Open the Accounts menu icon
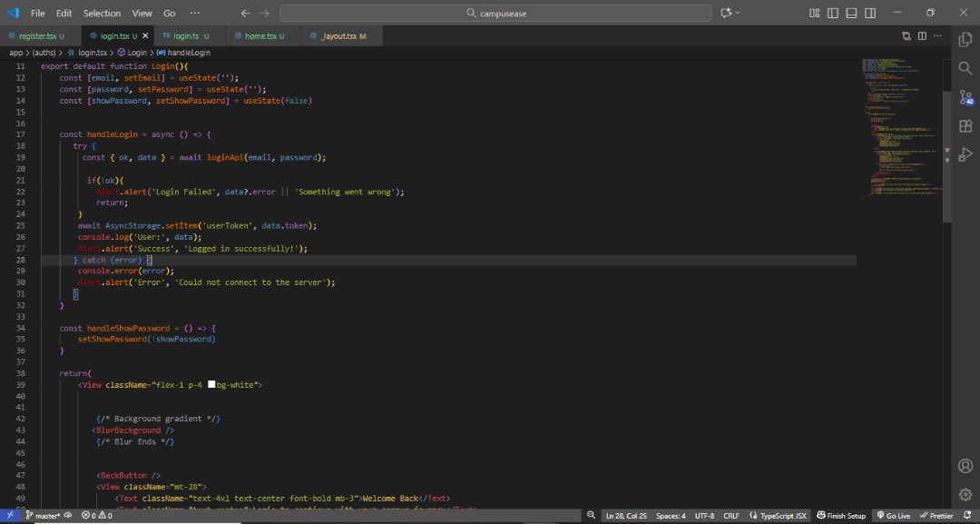 coord(965,466)
